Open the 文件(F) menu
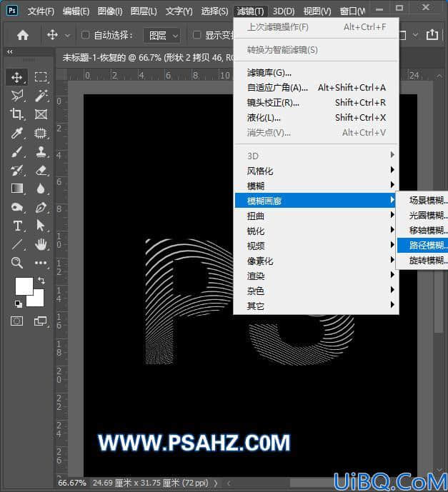This screenshot has width=448, height=492. 41,11
